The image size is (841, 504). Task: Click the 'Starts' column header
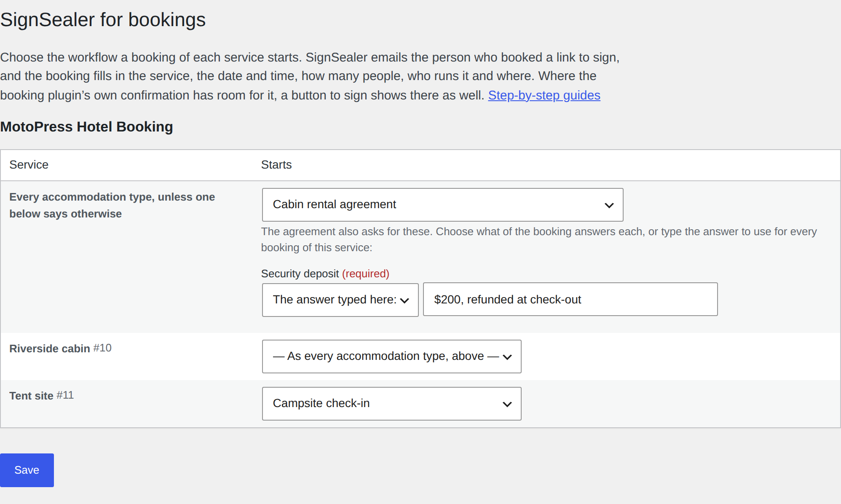[x=276, y=165]
